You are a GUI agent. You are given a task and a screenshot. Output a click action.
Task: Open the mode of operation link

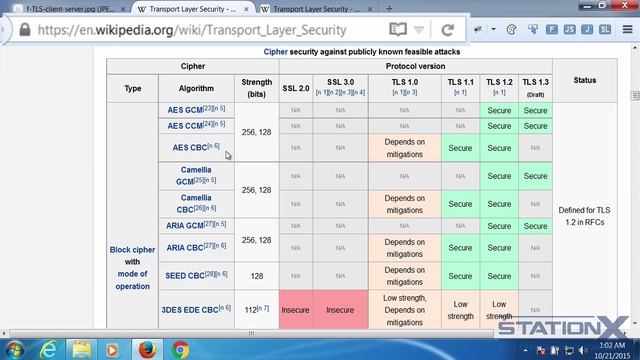tap(132, 280)
